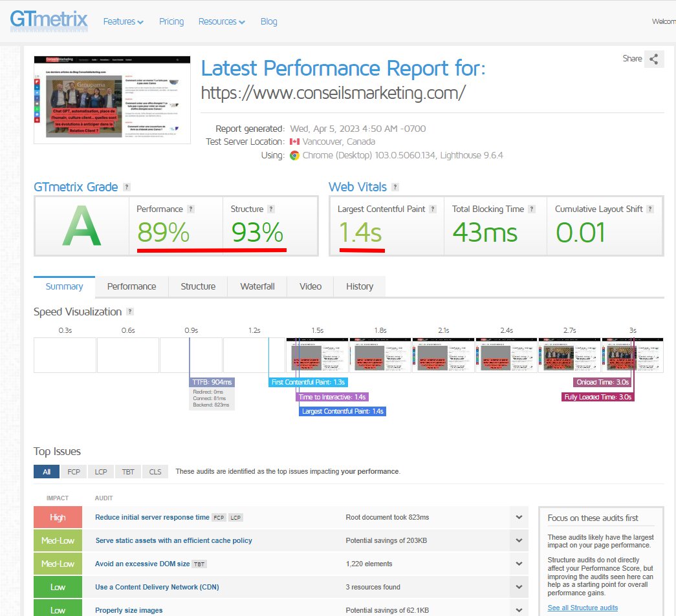Expand the Avoid excessive DOM size audit
Screen dimensions: 676x616
click(x=519, y=564)
